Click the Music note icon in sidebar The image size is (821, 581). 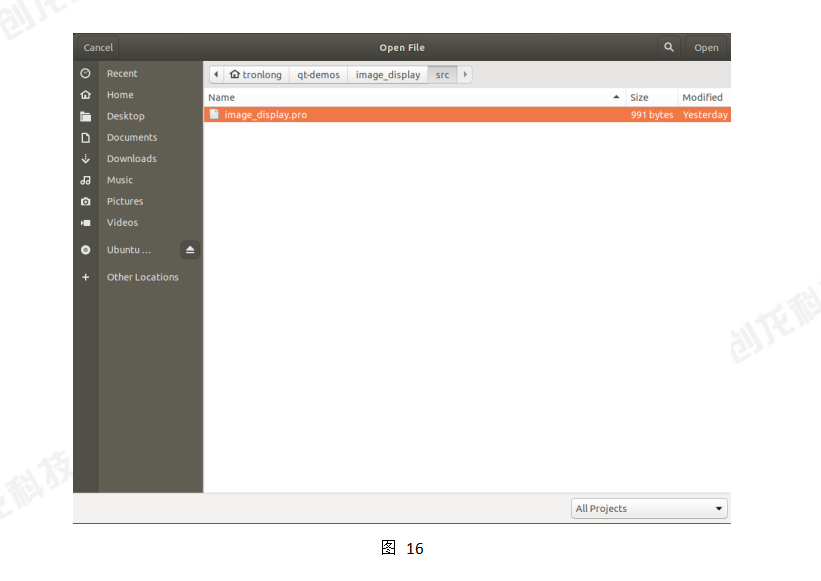85,180
